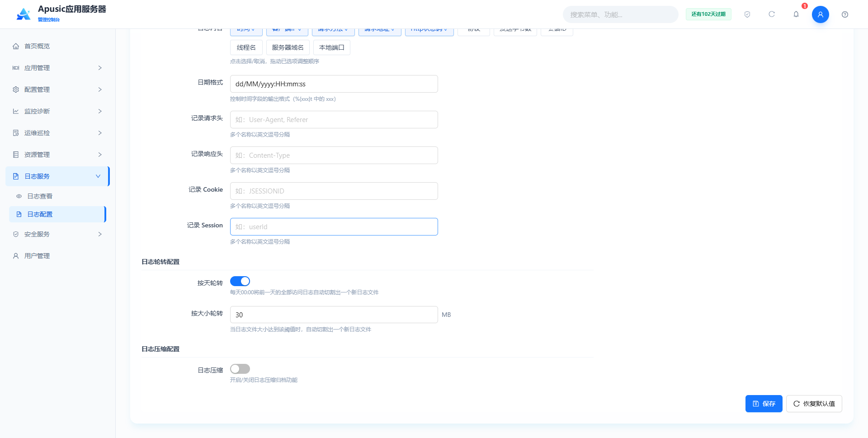Open the 用户管理 menu item
868x438 pixels.
click(x=57, y=256)
